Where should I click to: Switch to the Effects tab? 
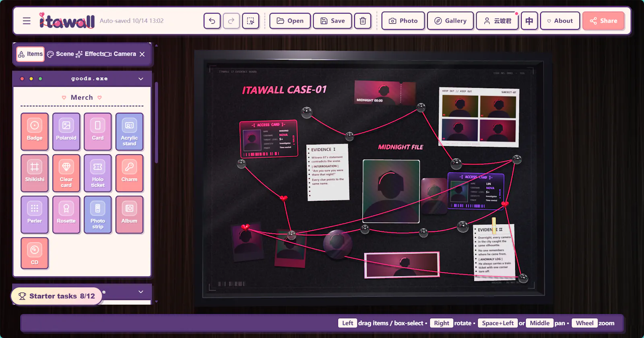point(90,54)
